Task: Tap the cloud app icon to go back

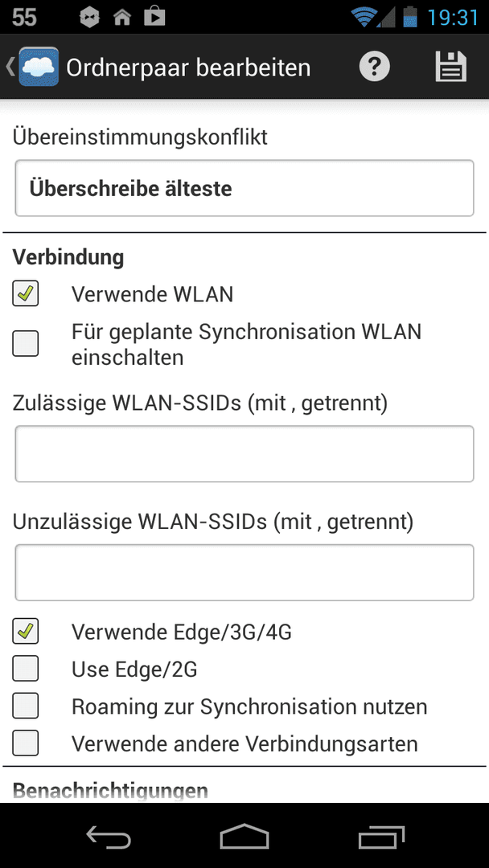Action: (39, 67)
